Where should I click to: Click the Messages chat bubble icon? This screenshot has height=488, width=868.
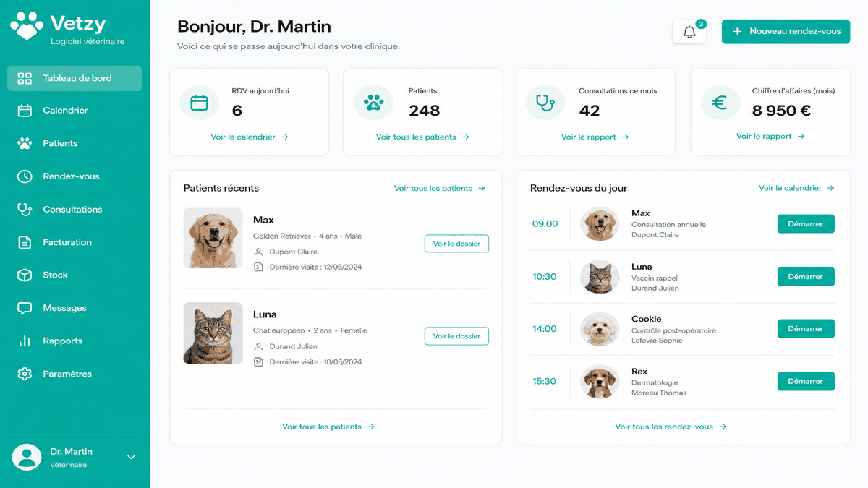(x=25, y=308)
